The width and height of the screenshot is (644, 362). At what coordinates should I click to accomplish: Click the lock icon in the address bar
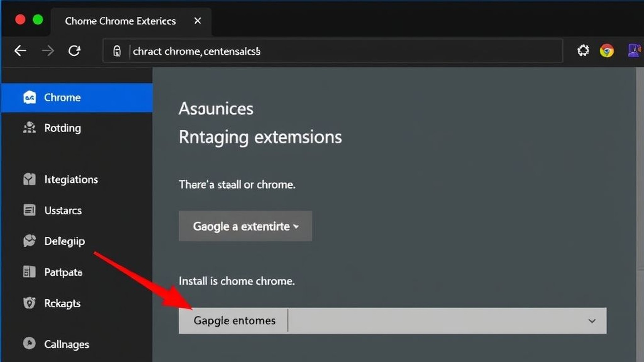coord(117,51)
